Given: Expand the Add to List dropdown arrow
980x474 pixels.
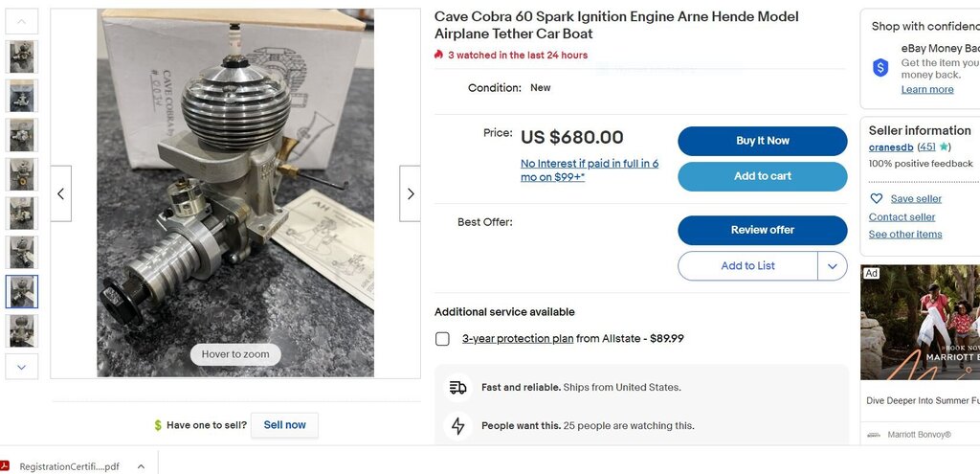Looking at the screenshot, I should pos(832,266).
